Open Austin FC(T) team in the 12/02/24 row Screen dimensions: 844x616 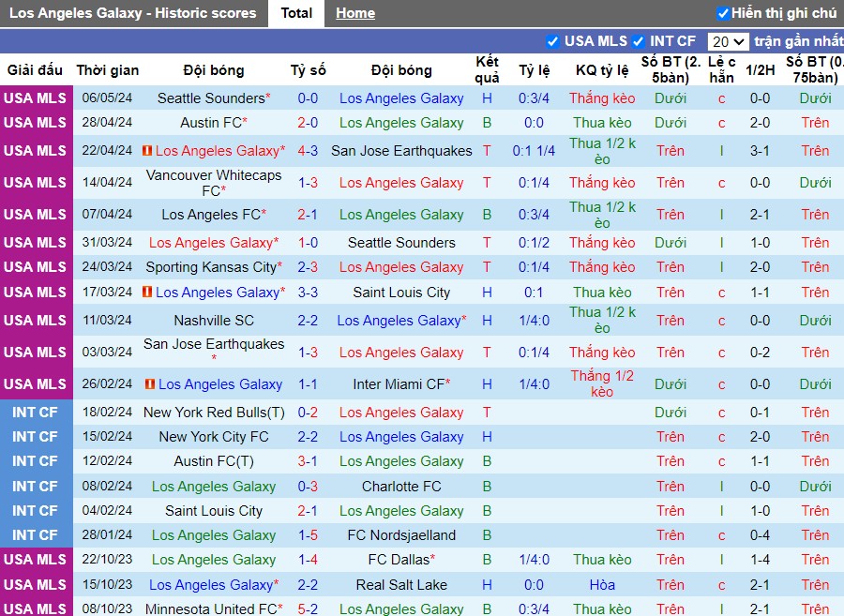(x=214, y=461)
